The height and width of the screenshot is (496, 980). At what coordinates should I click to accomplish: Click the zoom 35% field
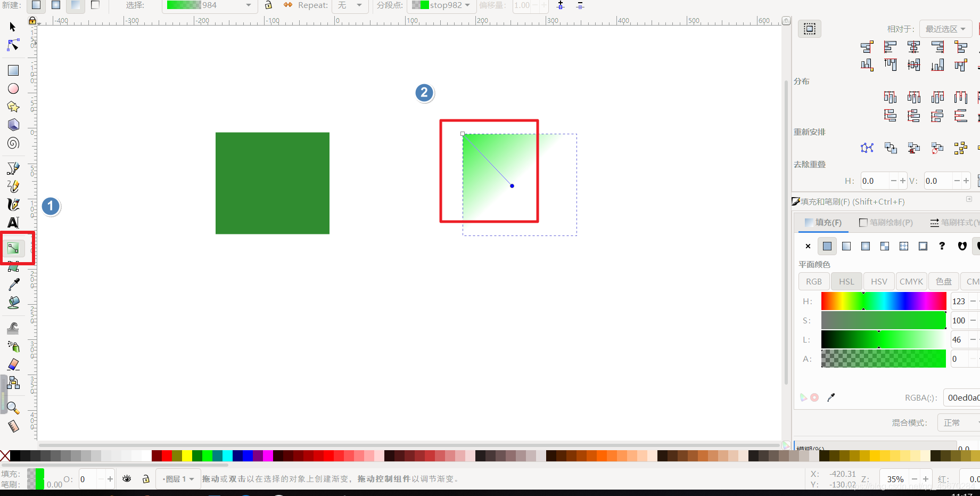click(894, 479)
